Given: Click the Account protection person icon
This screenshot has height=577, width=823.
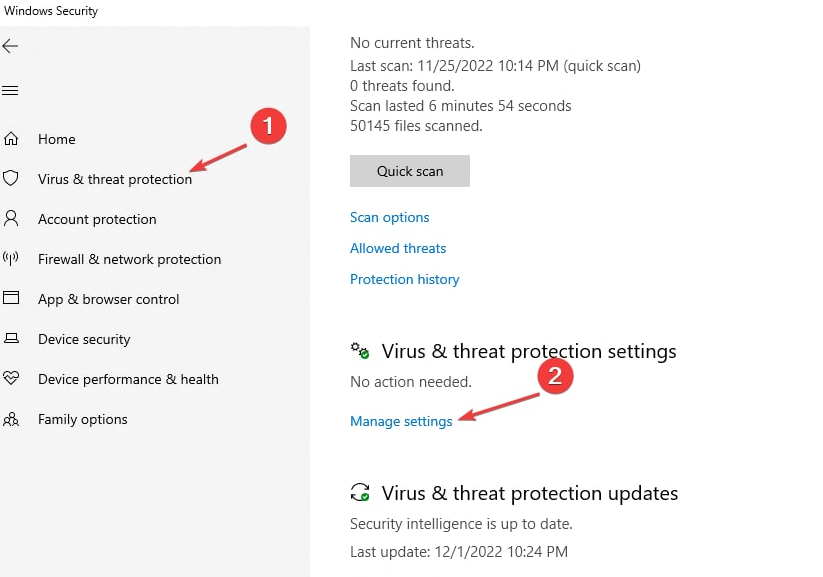Looking at the screenshot, I should [x=11, y=218].
